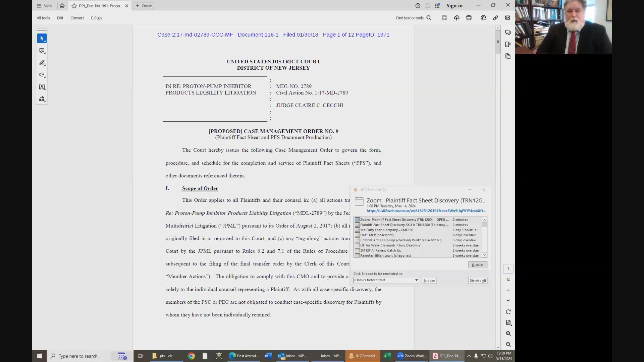The image size is (644, 362).
Task: Open the Comments panel on the right
Action: tap(508, 33)
